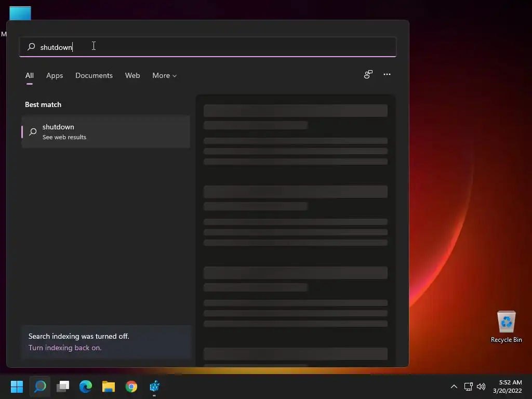Click Turn indexing back on link
This screenshot has width=532, height=399.
pyautogui.click(x=65, y=348)
